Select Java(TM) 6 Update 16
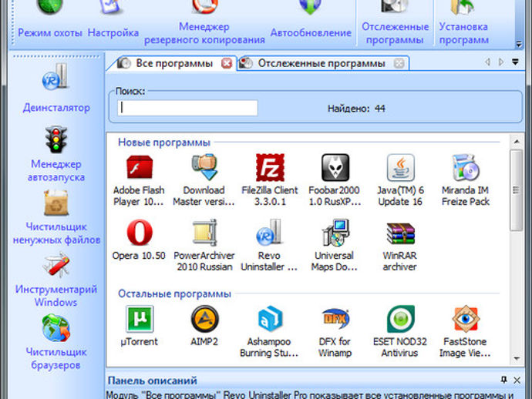Image resolution: width=532 pixels, height=399 pixels. point(400,180)
